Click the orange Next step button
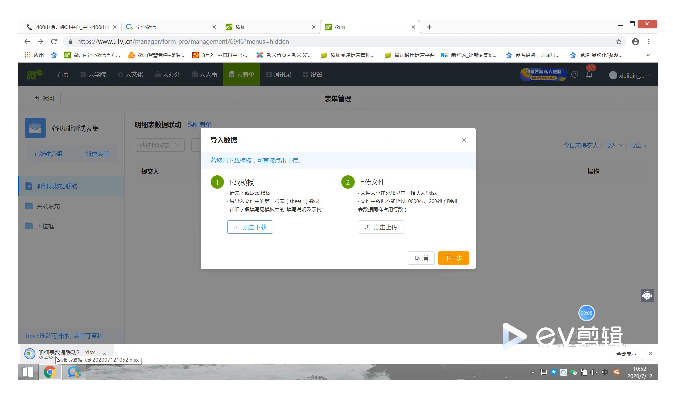The image size is (673, 399). (x=453, y=258)
